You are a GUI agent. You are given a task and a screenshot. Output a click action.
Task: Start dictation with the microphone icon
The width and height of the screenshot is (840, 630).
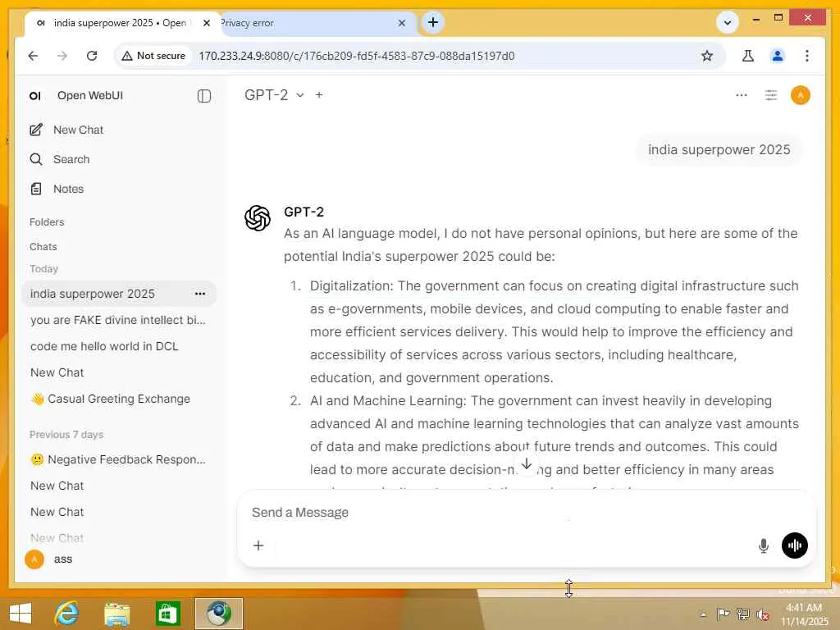764,546
